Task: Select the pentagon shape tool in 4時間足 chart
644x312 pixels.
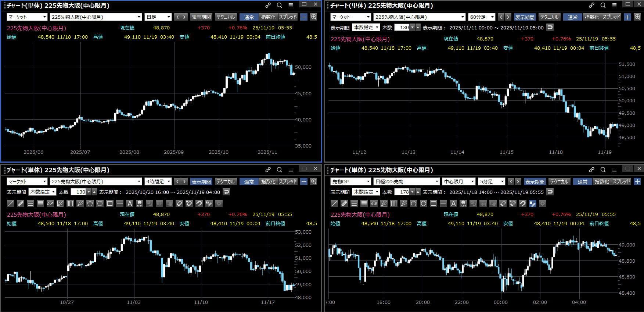Action: [x=90, y=203]
